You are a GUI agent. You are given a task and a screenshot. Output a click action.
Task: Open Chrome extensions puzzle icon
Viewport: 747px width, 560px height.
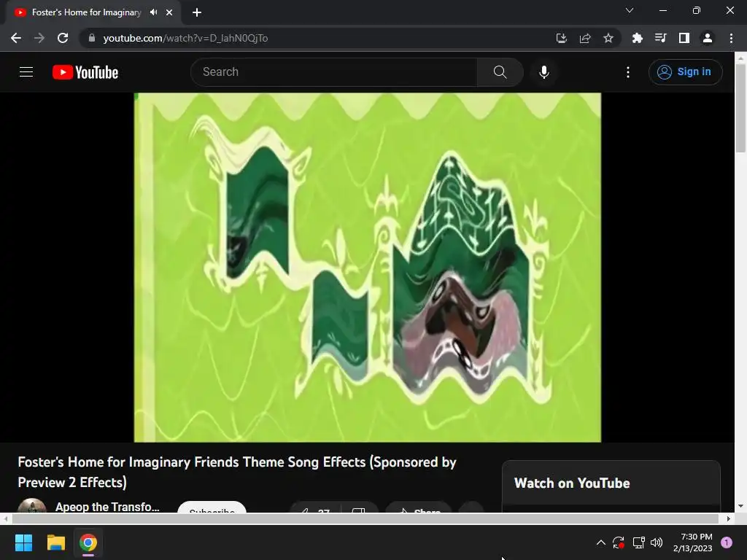tap(637, 38)
